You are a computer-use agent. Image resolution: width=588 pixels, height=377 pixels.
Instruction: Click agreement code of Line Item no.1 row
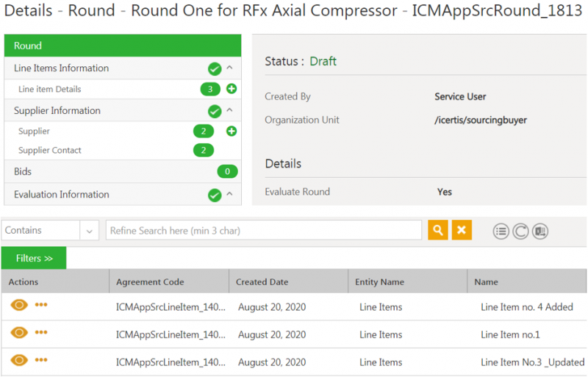171,334
